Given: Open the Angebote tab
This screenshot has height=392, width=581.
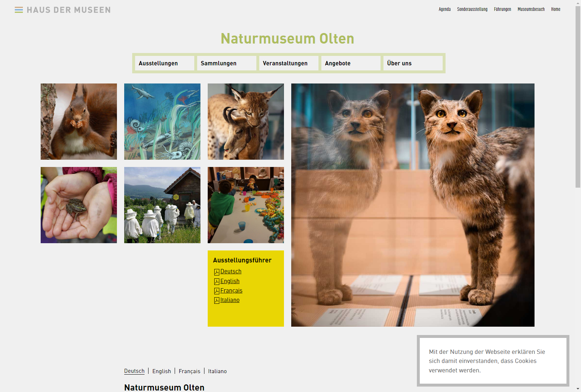Looking at the screenshot, I should [351, 63].
